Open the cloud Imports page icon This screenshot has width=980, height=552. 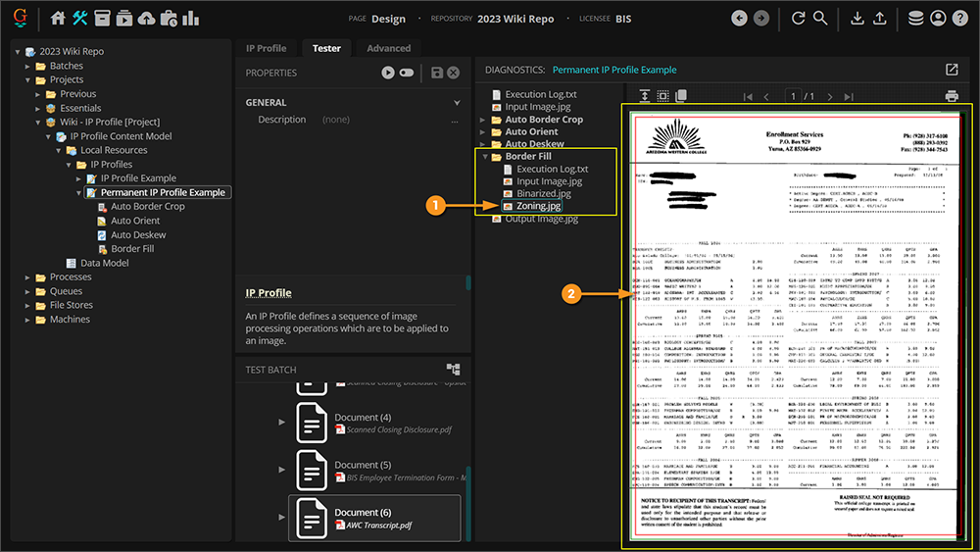146,18
